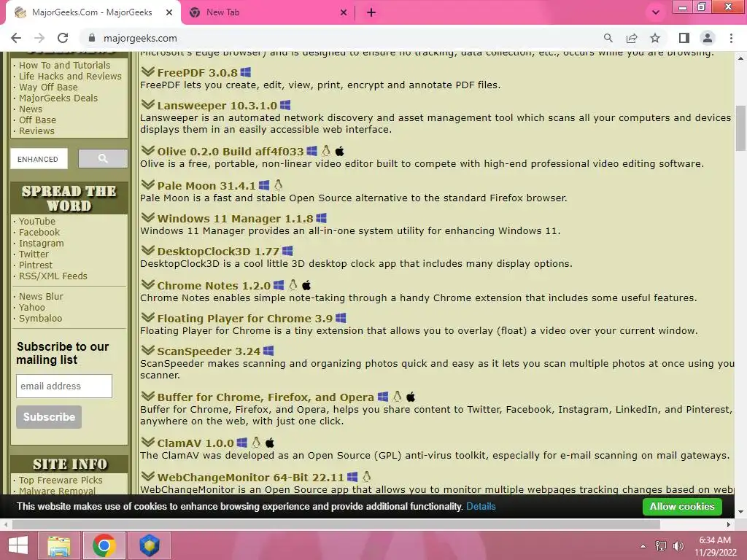Open RSS/XML Feeds link

(53, 276)
